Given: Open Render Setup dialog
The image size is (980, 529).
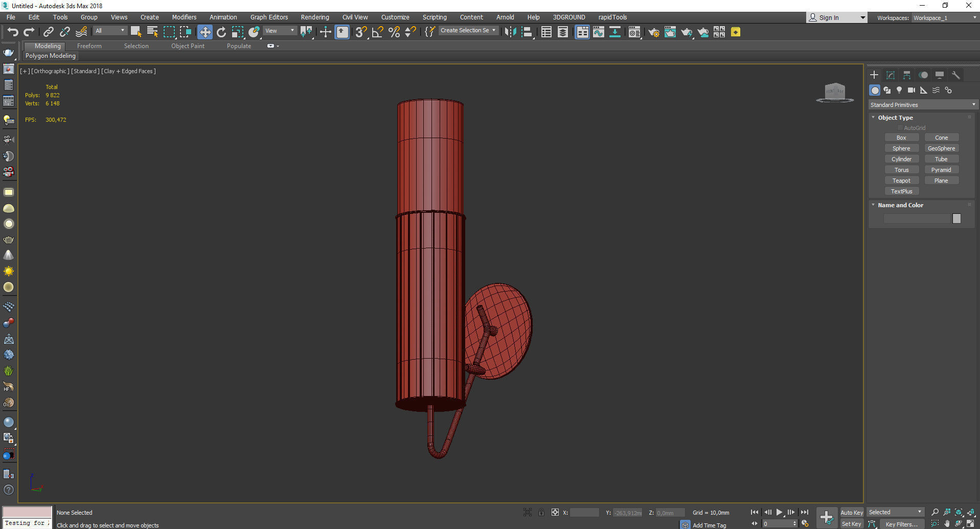Looking at the screenshot, I should click(x=653, y=32).
